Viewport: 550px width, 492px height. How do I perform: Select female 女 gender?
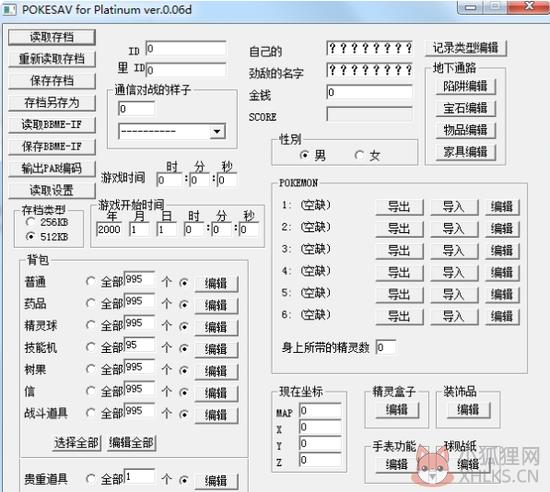click(359, 155)
